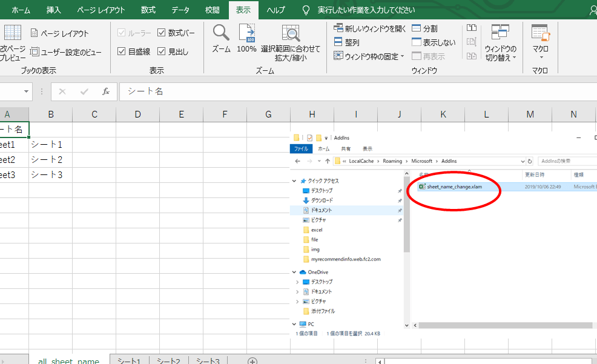597x364 pixels.
Task: Open the Zoom dialog (ズーム)
Action: coord(221,38)
